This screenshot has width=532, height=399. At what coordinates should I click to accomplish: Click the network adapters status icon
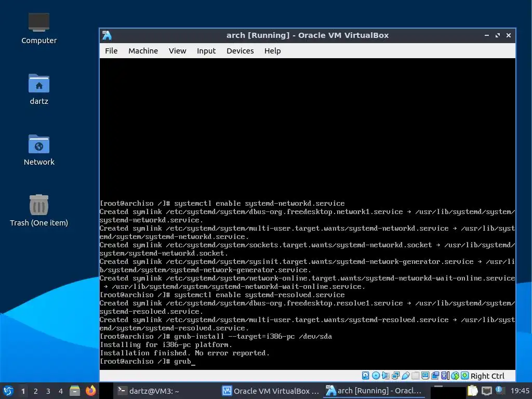point(395,376)
